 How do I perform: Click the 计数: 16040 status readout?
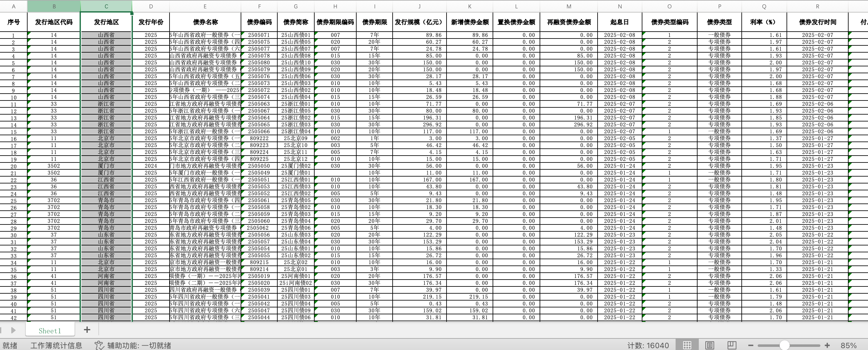(x=648, y=345)
